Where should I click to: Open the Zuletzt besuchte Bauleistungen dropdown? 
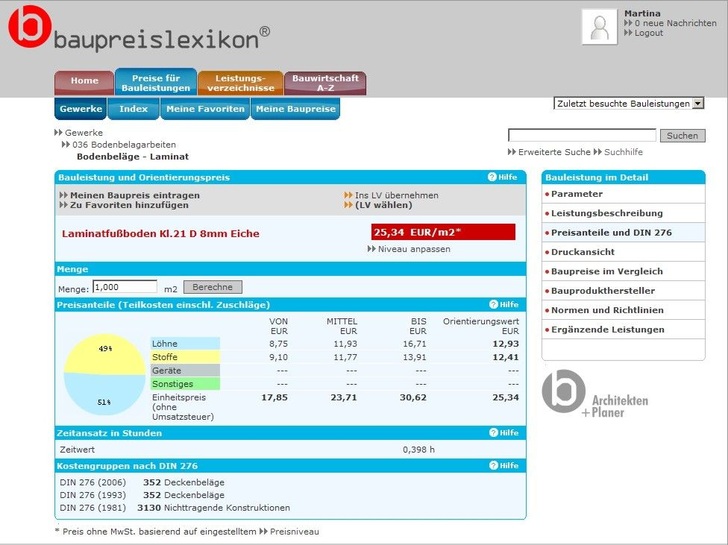(629, 103)
